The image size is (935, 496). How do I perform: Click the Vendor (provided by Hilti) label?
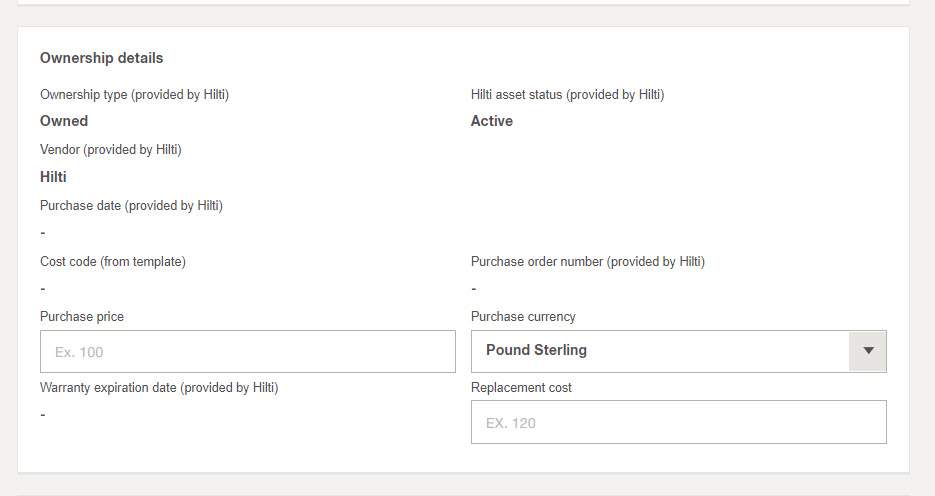point(111,150)
